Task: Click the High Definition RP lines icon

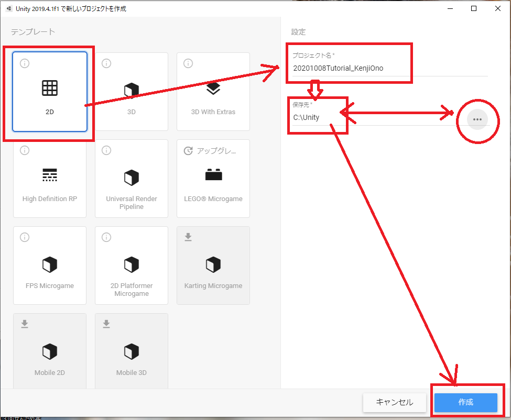Action: click(x=50, y=175)
